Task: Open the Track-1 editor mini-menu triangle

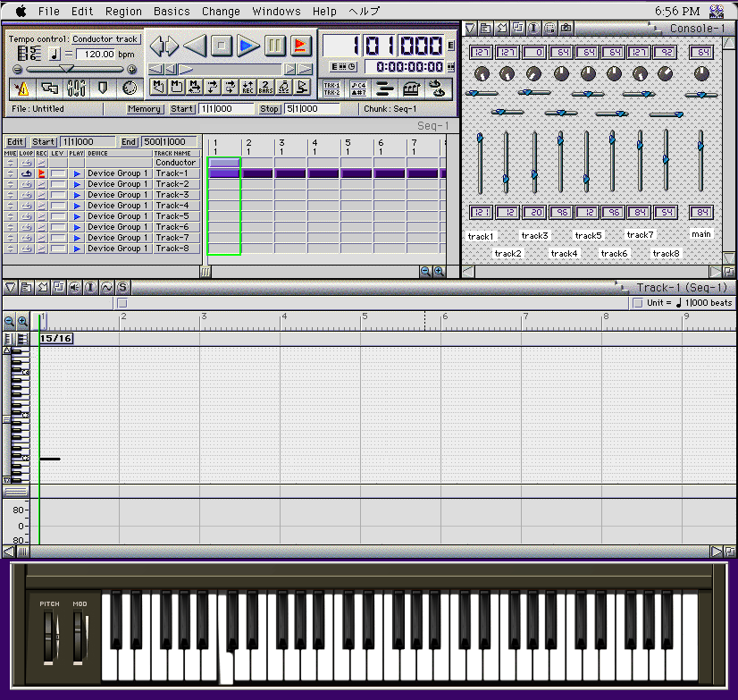Action: tap(10, 287)
